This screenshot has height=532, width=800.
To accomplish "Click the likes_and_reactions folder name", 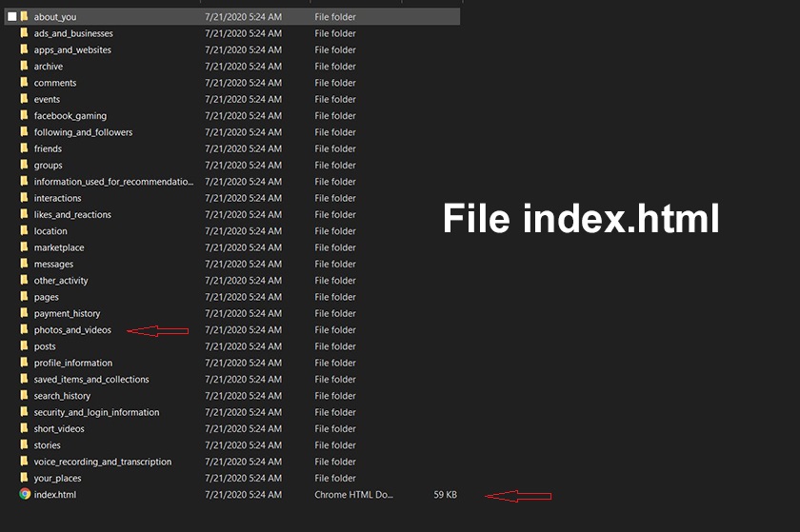I will (x=72, y=214).
